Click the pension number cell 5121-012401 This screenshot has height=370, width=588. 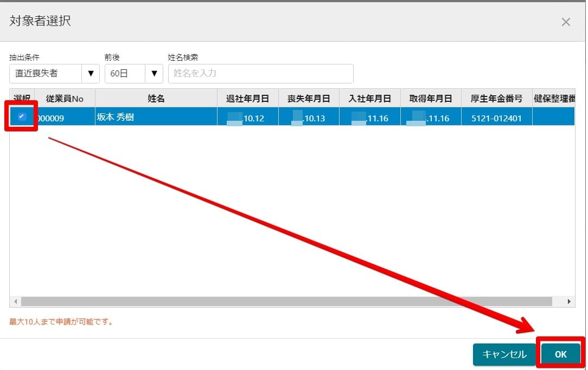[496, 117]
